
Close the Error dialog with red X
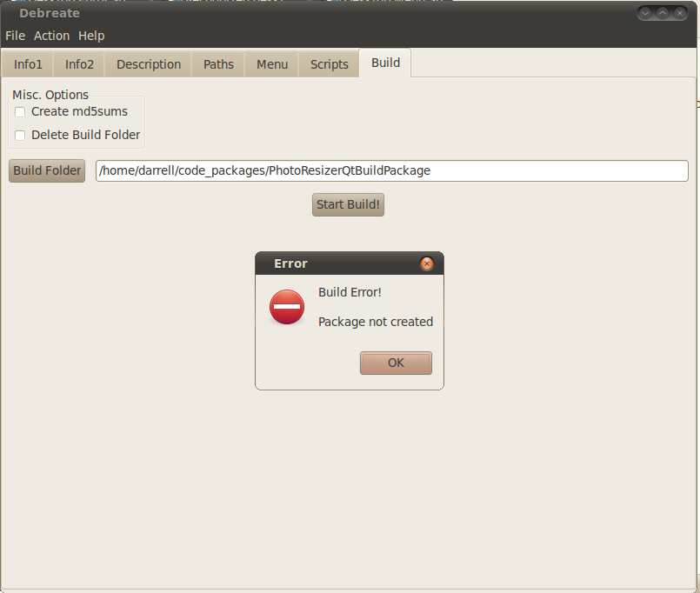click(x=426, y=263)
